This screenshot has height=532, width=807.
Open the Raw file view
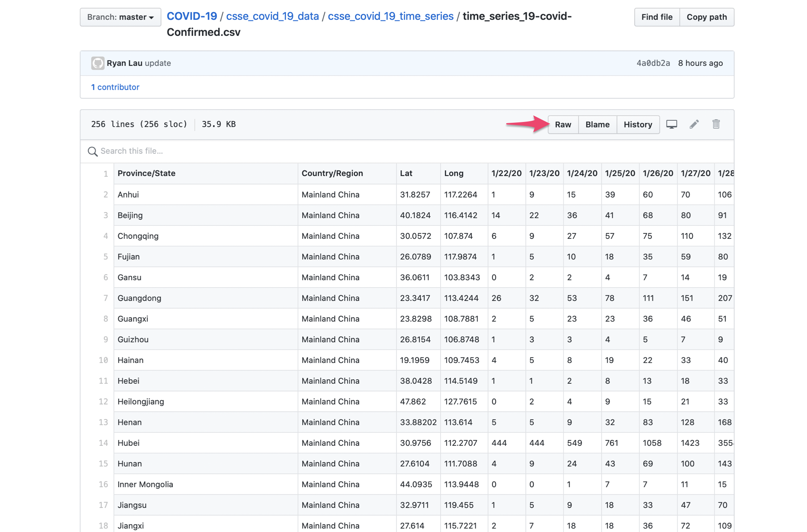click(563, 124)
